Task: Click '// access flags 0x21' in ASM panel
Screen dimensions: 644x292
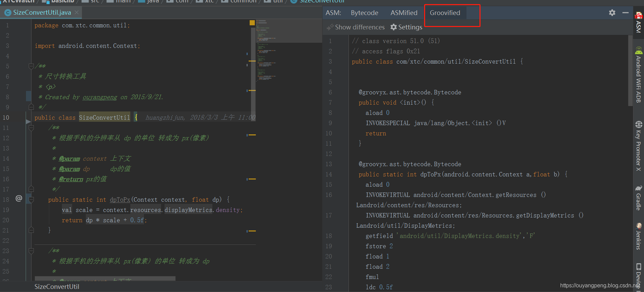Action: [386, 51]
